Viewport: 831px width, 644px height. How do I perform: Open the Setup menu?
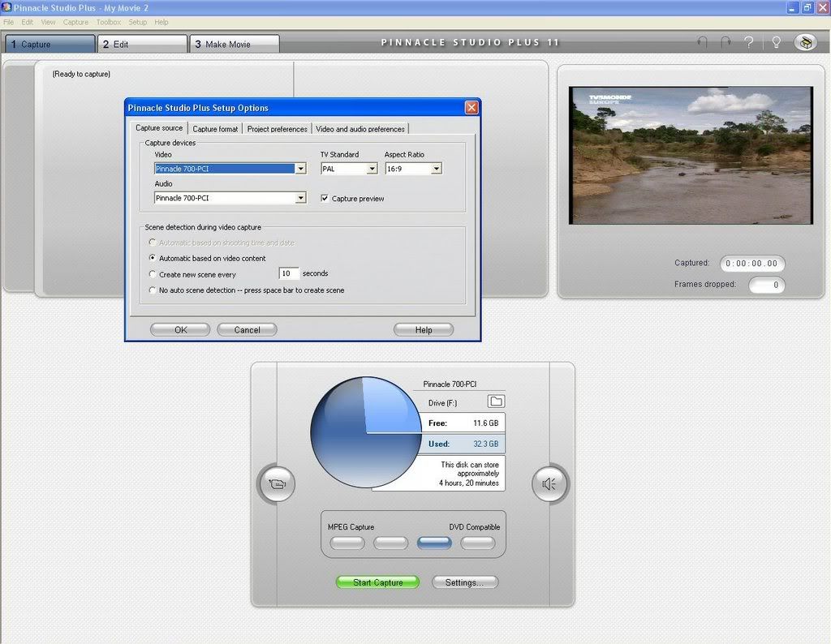coord(138,22)
